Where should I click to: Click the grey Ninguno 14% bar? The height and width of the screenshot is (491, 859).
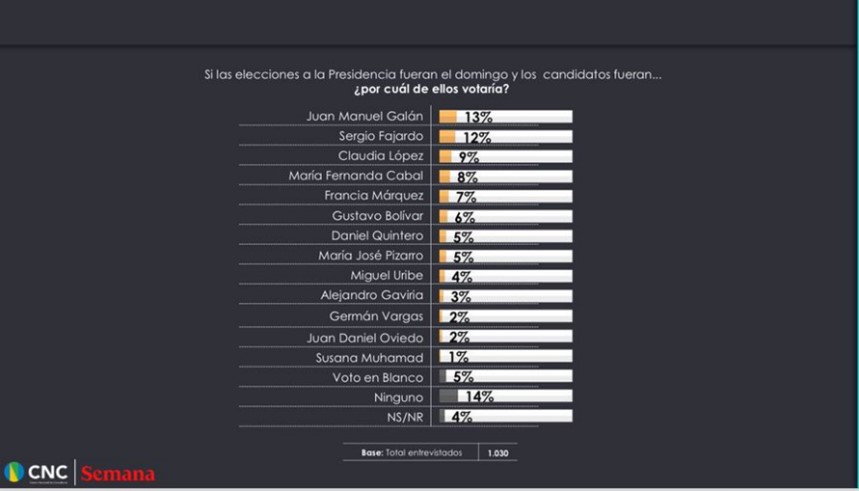(x=448, y=397)
